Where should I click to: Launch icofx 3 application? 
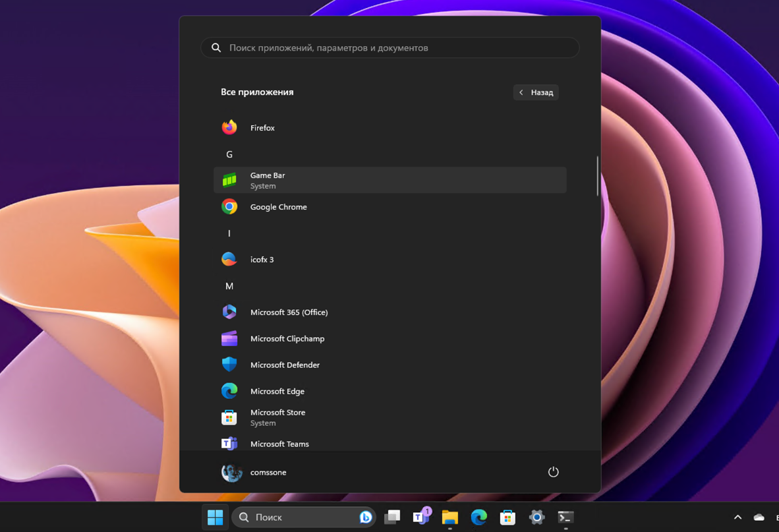click(262, 260)
